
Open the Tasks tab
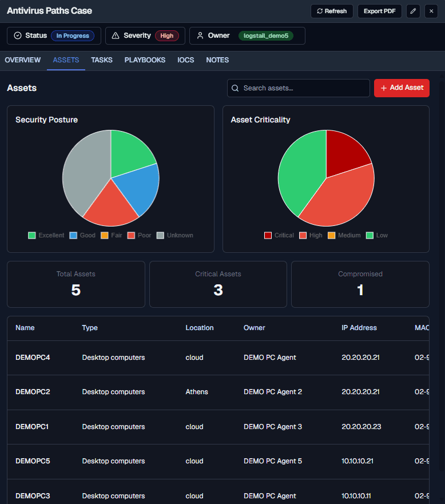102,60
